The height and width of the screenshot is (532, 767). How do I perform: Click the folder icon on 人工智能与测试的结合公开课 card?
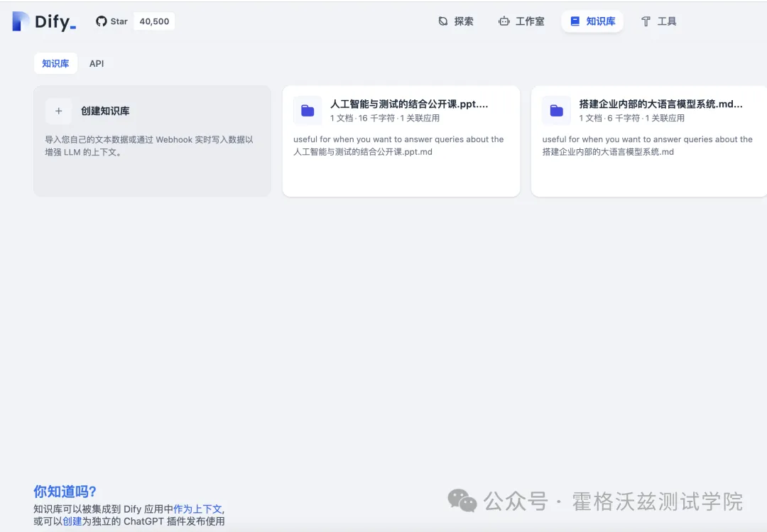coord(307,110)
